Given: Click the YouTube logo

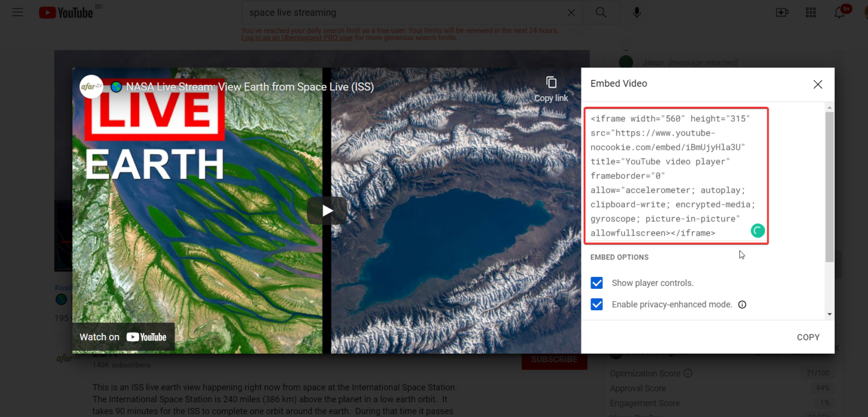Looking at the screenshot, I should 66,12.
